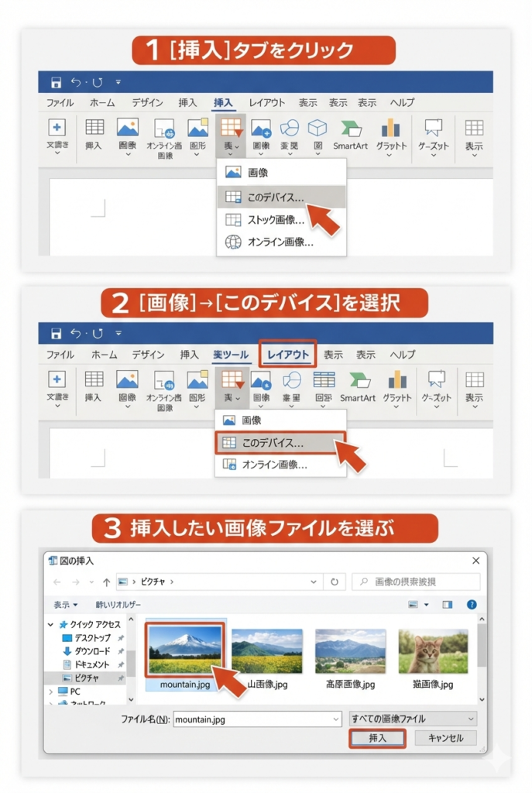Click the Refresh icon next to the address bar
Screen dimensions: 532x793
[x=335, y=582]
